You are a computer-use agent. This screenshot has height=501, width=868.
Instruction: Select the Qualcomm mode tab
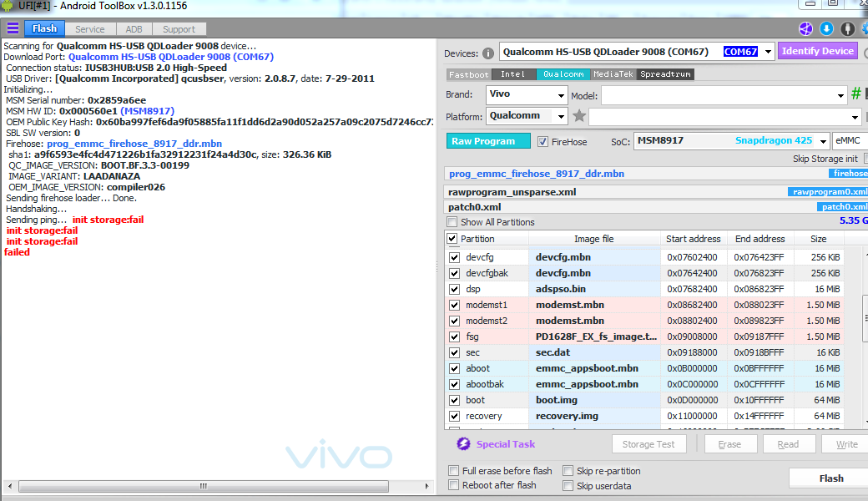pos(563,74)
